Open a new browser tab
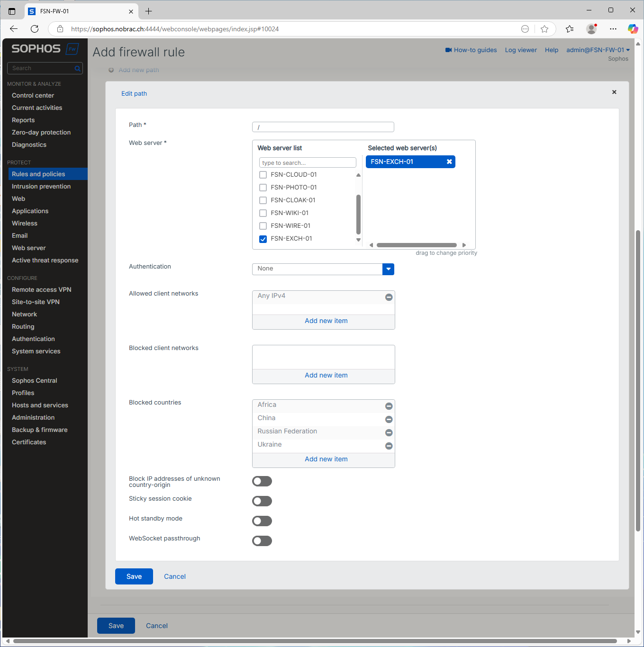The height and width of the screenshot is (647, 644). pyautogui.click(x=148, y=11)
